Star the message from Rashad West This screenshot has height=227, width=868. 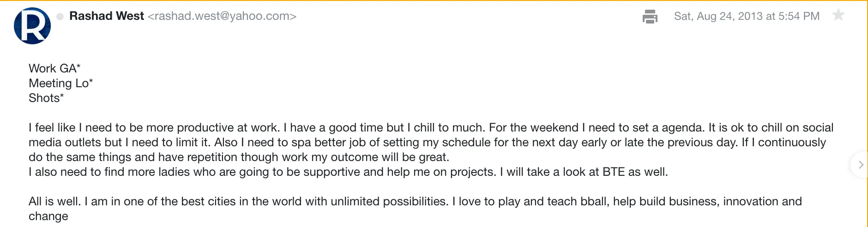[x=838, y=15]
